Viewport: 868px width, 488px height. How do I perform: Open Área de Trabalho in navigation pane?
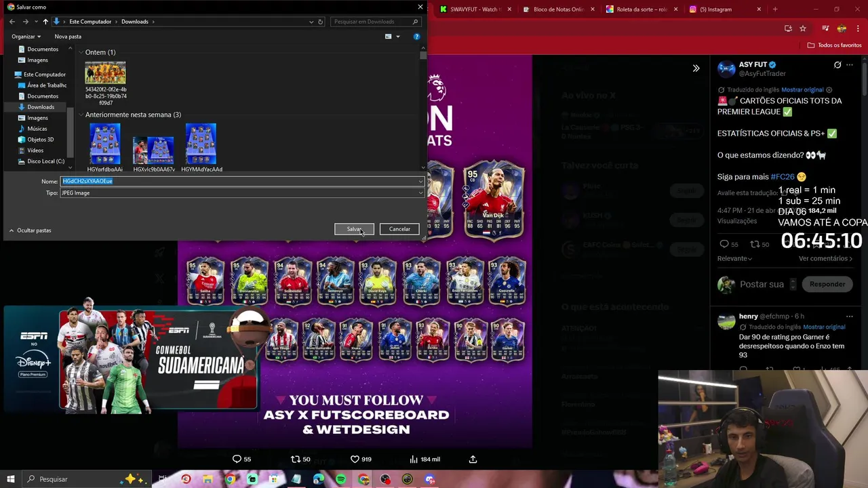click(42, 85)
